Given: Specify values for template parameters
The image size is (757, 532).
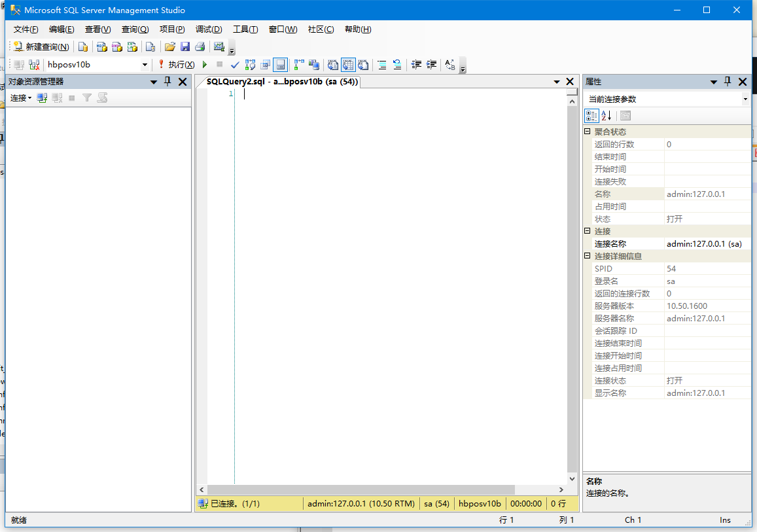Looking at the screenshot, I should 450,65.
